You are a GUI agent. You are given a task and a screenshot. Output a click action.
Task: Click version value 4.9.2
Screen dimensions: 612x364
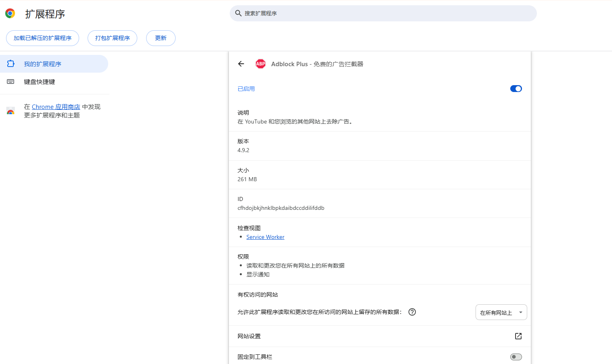point(243,150)
